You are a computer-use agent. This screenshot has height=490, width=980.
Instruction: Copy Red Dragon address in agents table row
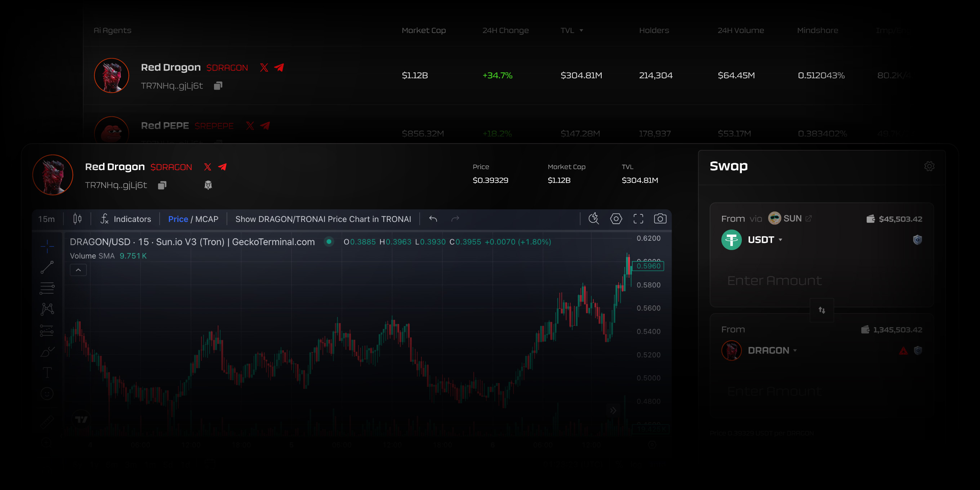coord(218,86)
